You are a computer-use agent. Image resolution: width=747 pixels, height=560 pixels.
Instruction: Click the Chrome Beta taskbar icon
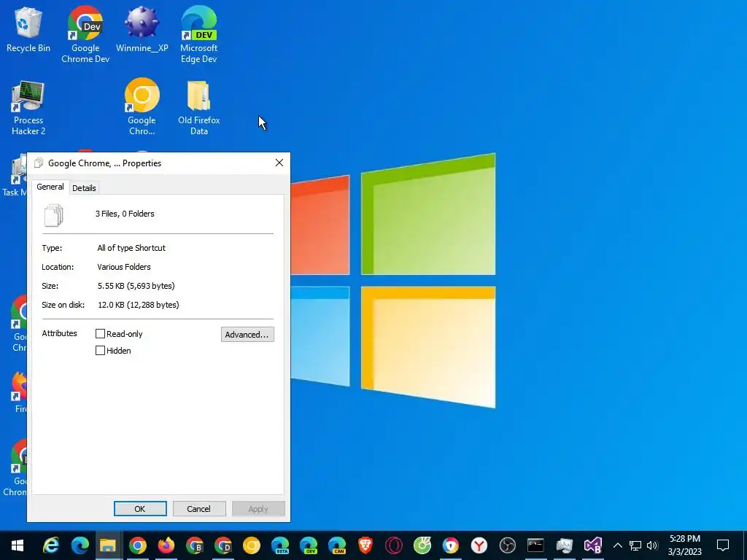pyautogui.click(x=194, y=545)
